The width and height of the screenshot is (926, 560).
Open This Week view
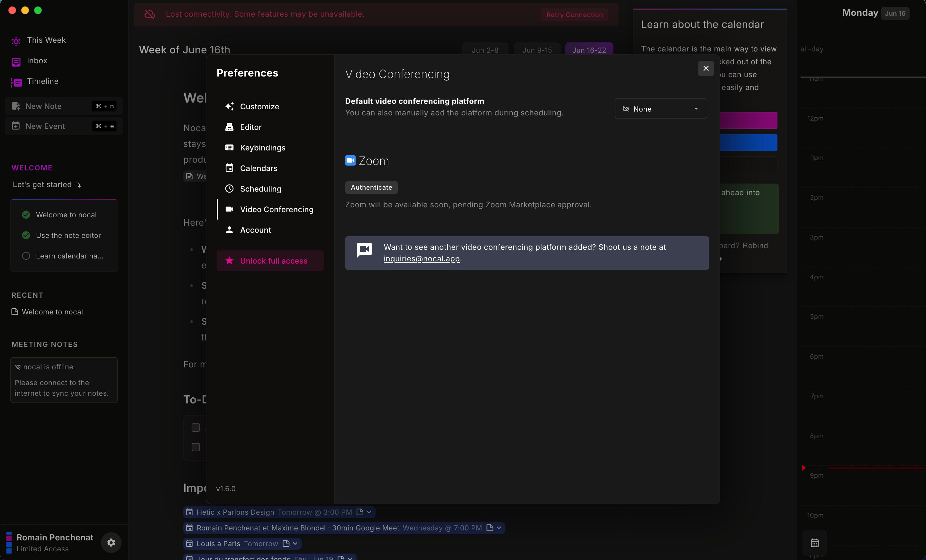46,40
